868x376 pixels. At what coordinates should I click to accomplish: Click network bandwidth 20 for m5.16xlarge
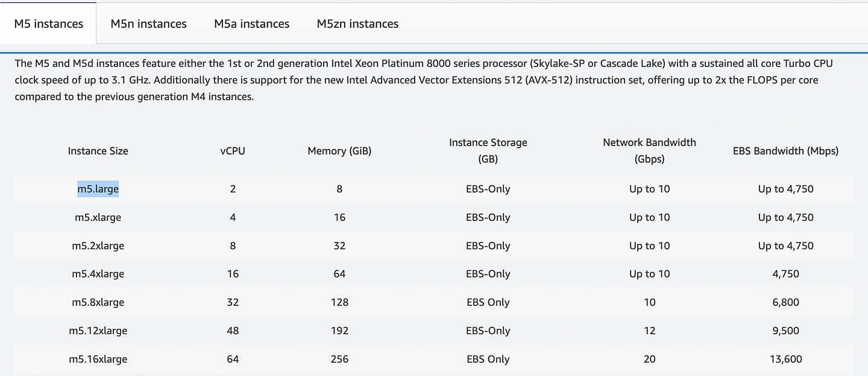pyautogui.click(x=649, y=359)
